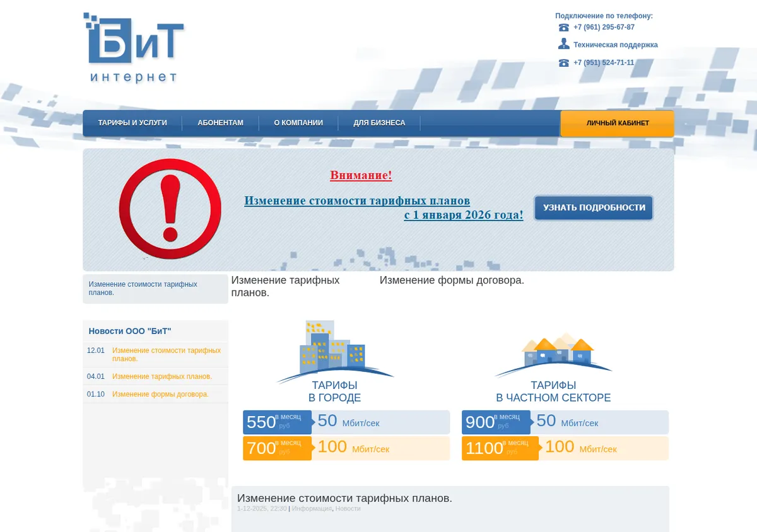Viewport: 757px width, 532px height.
Task: Open the ТАРИФЫ И УСЛУГИ menu
Action: (x=132, y=123)
